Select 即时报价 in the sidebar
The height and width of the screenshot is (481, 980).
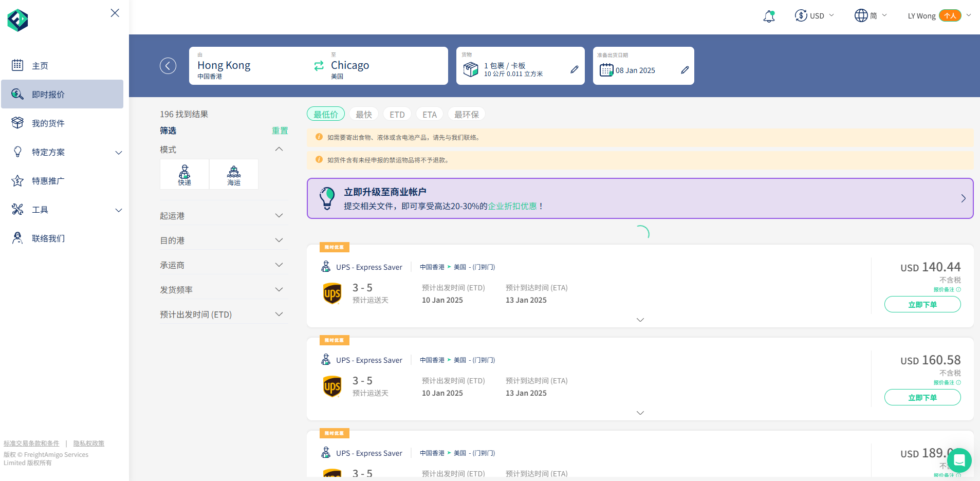point(62,94)
